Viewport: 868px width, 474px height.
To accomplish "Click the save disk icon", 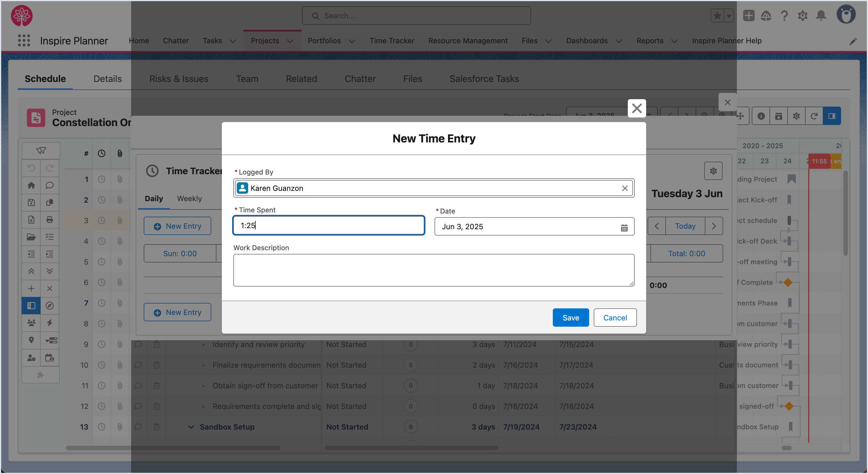I will pos(31,202).
